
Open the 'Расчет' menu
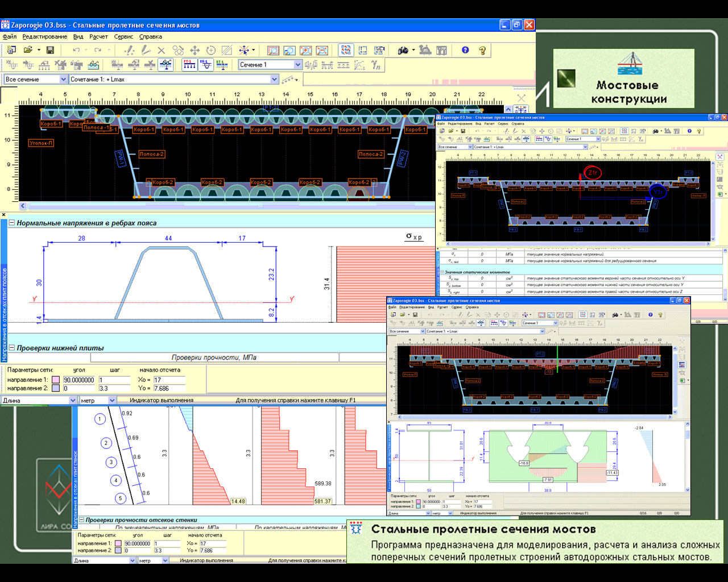pos(98,36)
